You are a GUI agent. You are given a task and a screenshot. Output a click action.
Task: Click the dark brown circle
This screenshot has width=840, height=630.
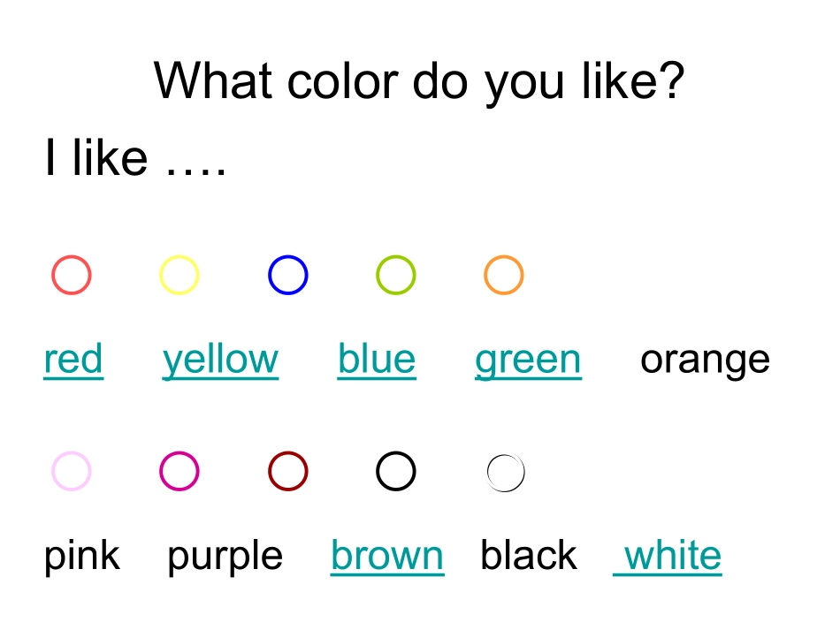[288, 471]
